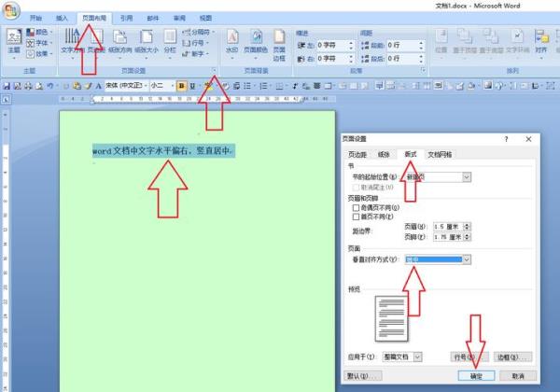Click the Text Direction (文字方向) icon
Image resolution: width=560 pixels, height=392 pixels.
coord(71,40)
